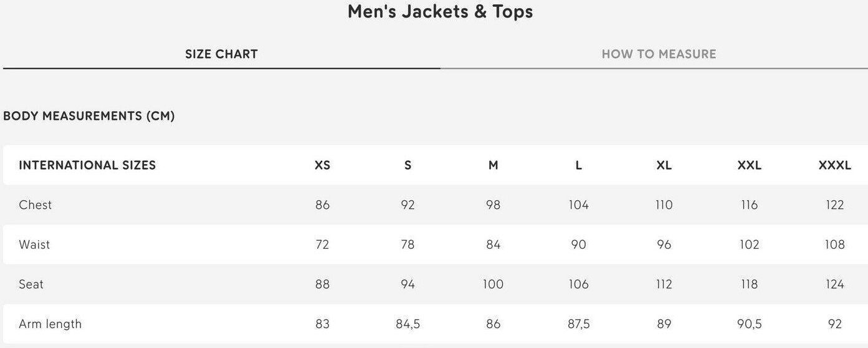
Task: Click the S size column header
Action: (408, 165)
